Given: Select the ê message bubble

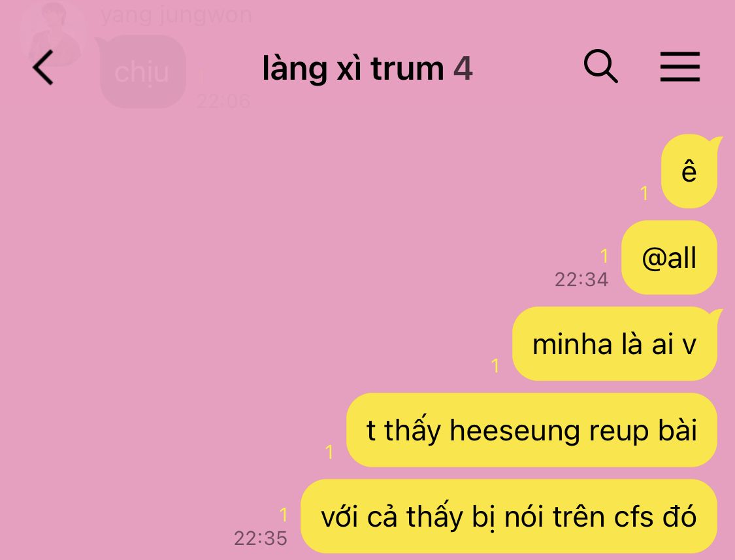Looking at the screenshot, I should point(690,171).
